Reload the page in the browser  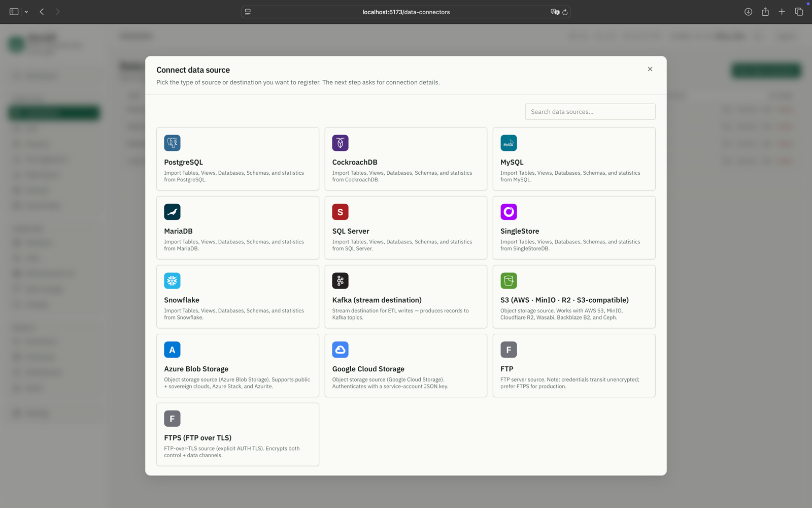click(x=565, y=12)
